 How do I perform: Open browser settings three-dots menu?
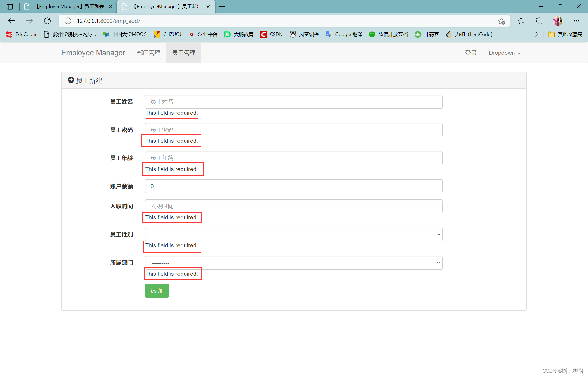point(576,21)
